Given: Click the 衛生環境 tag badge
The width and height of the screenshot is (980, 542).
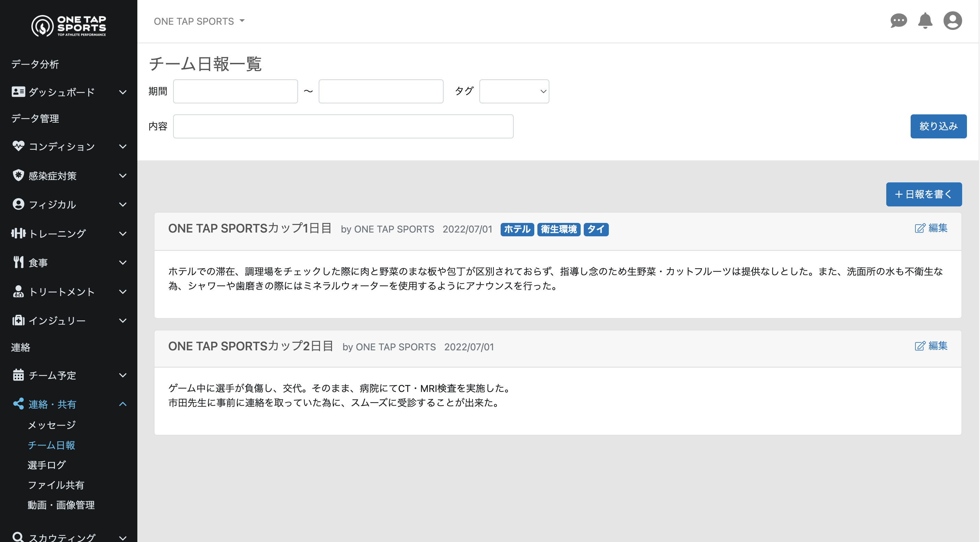Looking at the screenshot, I should point(559,229).
